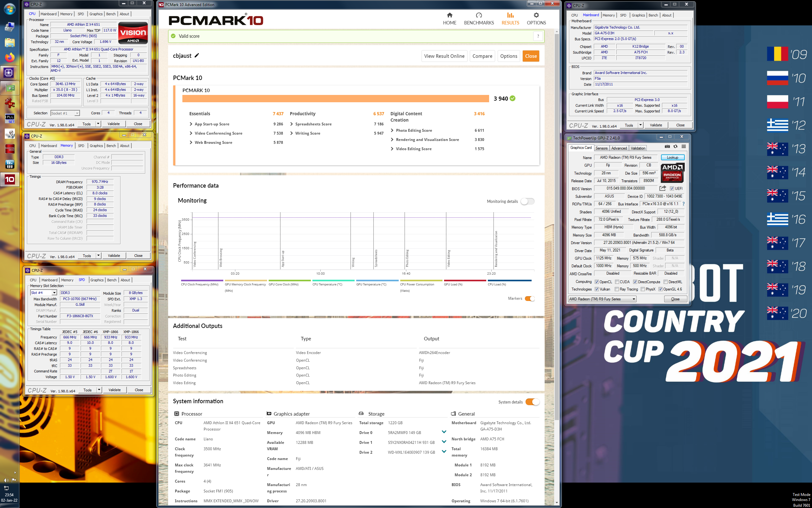
Task: Click the orange Close button in PCMark 10
Action: pos(531,56)
